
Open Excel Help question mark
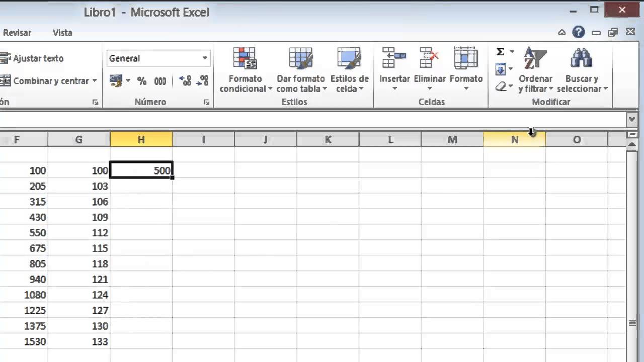(579, 33)
